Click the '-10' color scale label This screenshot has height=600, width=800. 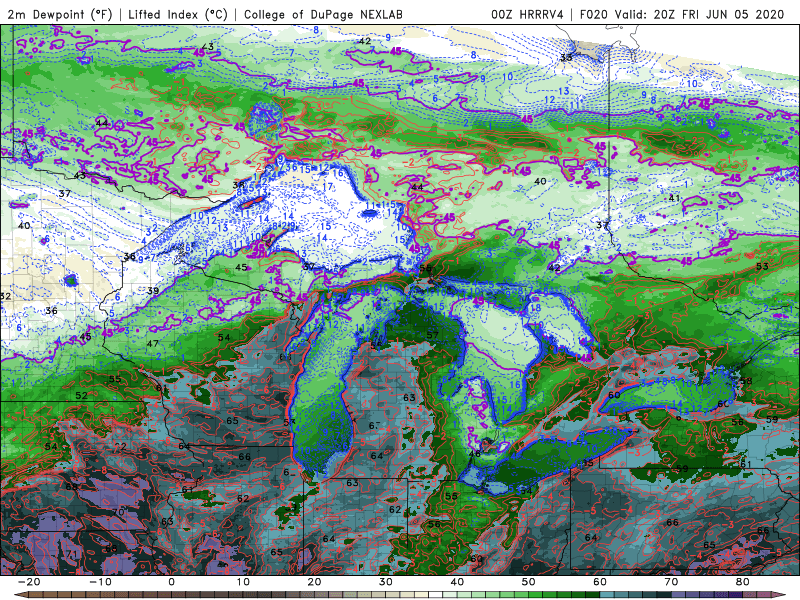click(100, 582)
